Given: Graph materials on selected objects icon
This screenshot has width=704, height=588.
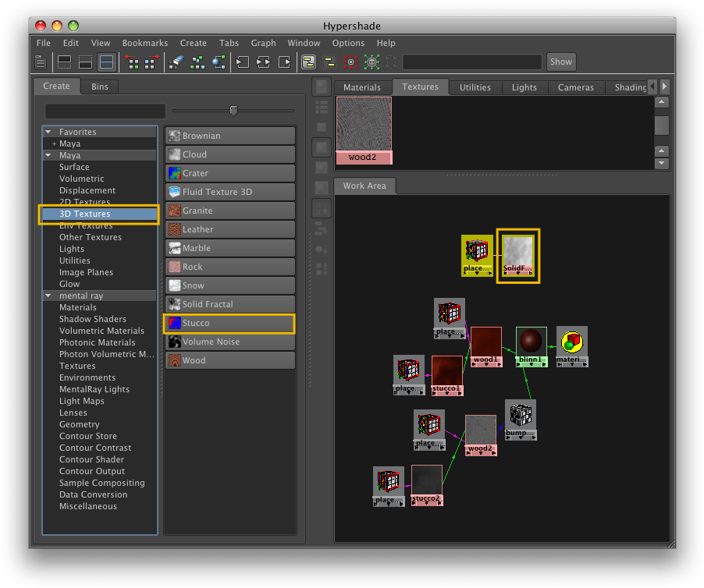Looking at the screenshot, I should [x=219, y=62].
